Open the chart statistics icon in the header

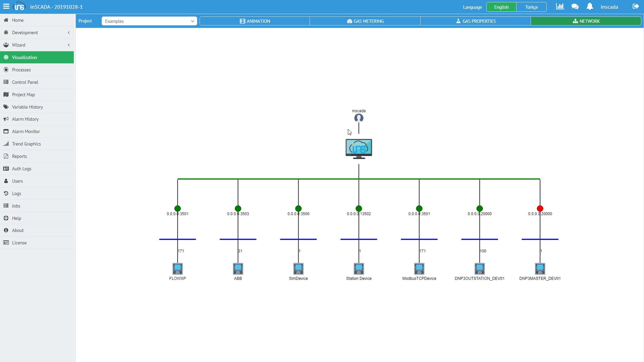pos(560,6)
